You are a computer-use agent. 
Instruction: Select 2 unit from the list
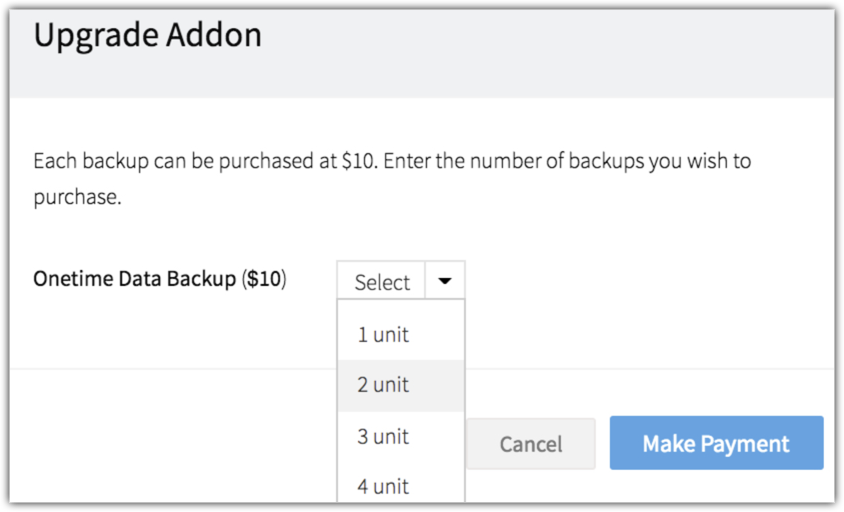click(383, 385)
